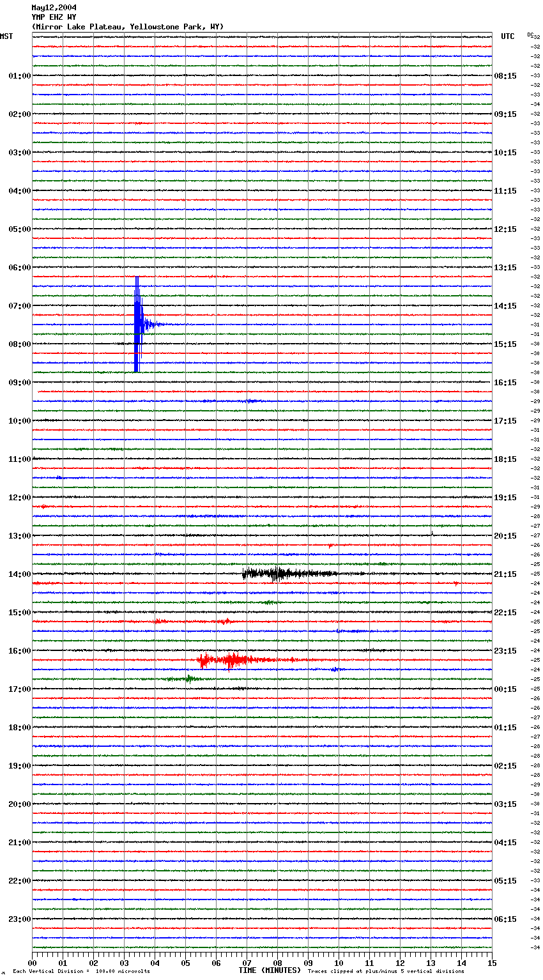Click the 03:15 UTC time label
Viewport: 543px width, 980px height.
click(x=505, y=804)
